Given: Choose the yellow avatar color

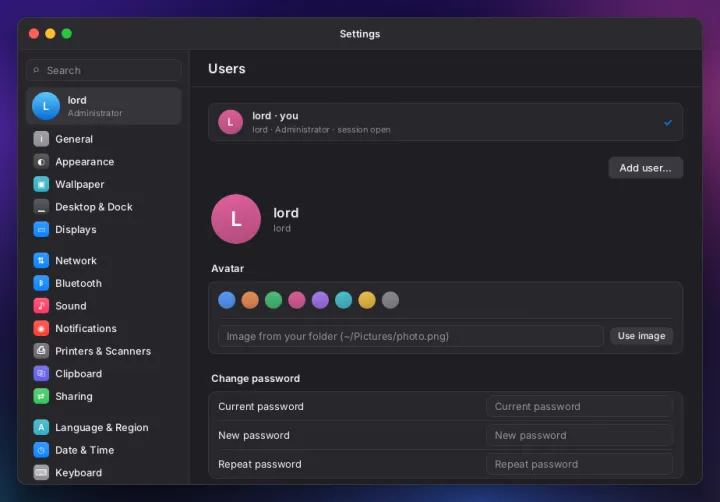Looking at the screenshot, I should pyautogui.click(x=367, y=300).
